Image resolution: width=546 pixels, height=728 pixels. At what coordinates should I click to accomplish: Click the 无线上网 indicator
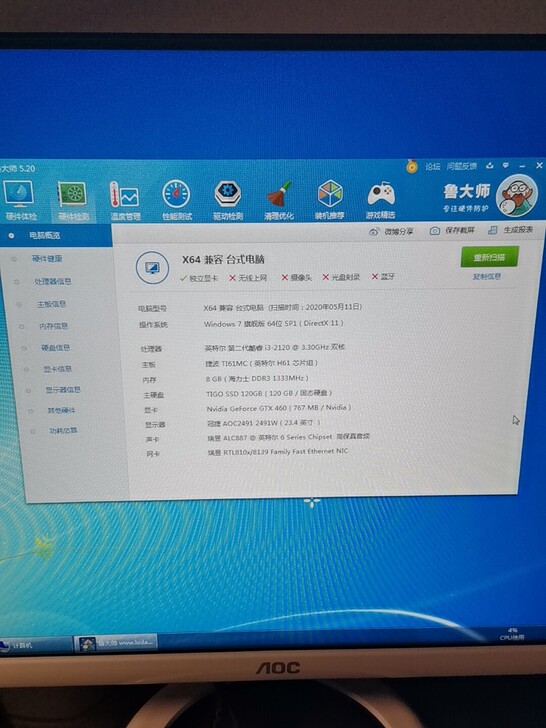point(248,278)
